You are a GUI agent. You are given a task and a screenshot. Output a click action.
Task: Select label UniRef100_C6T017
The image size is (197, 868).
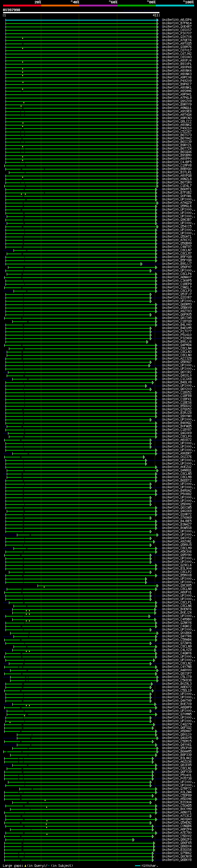[x=177, y=50]
